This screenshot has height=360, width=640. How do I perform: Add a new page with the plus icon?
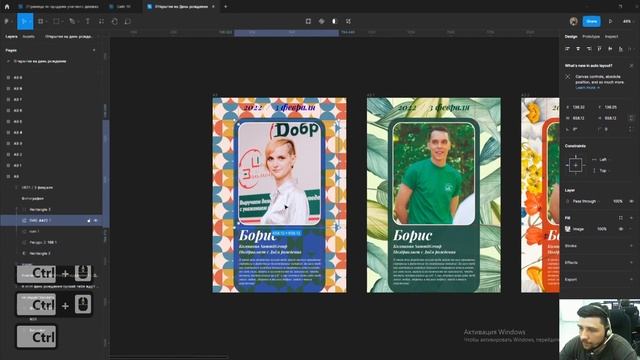tap(94, 50)
